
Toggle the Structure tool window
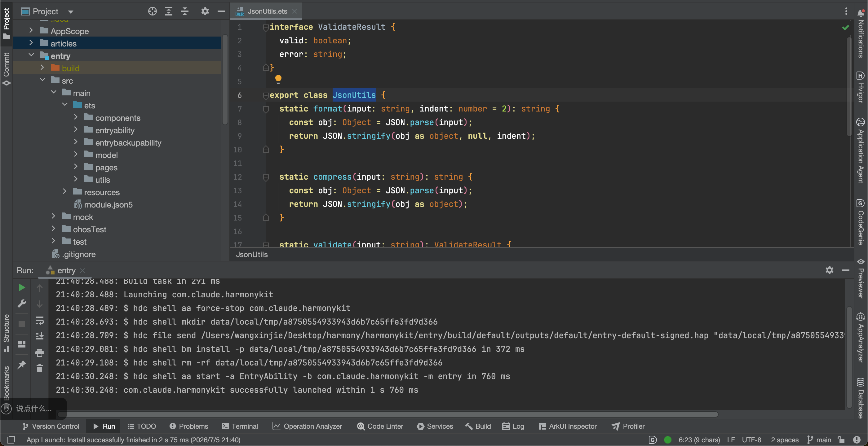(x=7, y=333)
